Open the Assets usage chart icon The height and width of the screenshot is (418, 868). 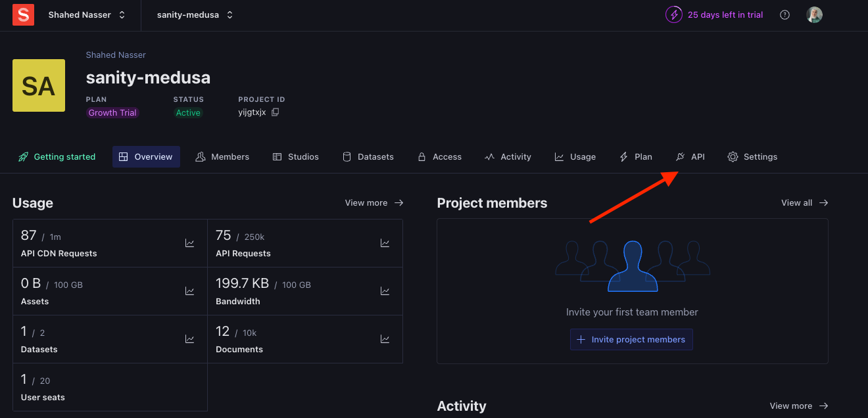click(x=189, y=290)
